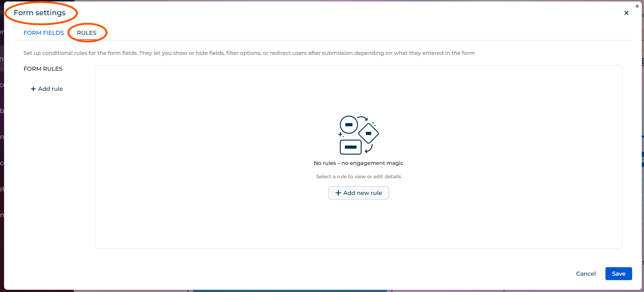Click the Add rule link in sidebar

pos(50,89)
